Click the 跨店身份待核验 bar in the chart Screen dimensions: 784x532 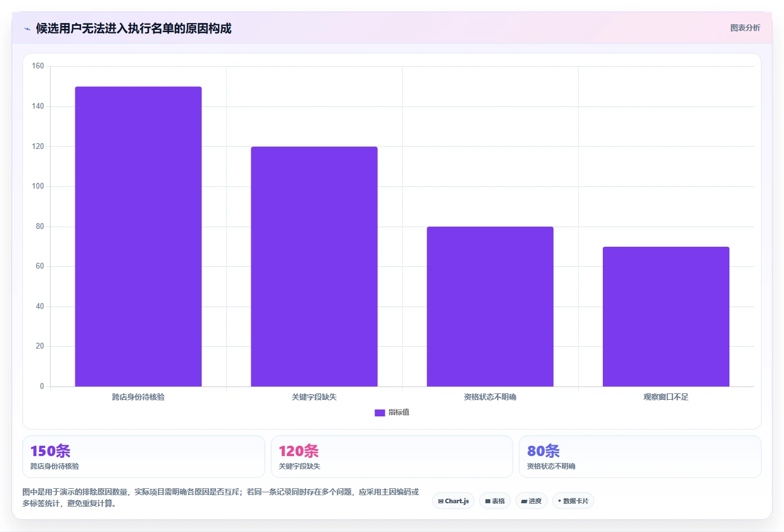[138, 236]
